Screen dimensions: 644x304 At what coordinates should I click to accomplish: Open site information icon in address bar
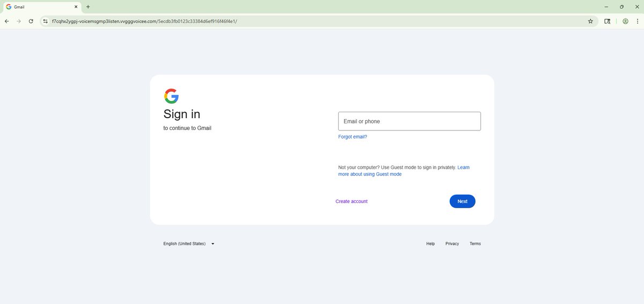(46, 21)
